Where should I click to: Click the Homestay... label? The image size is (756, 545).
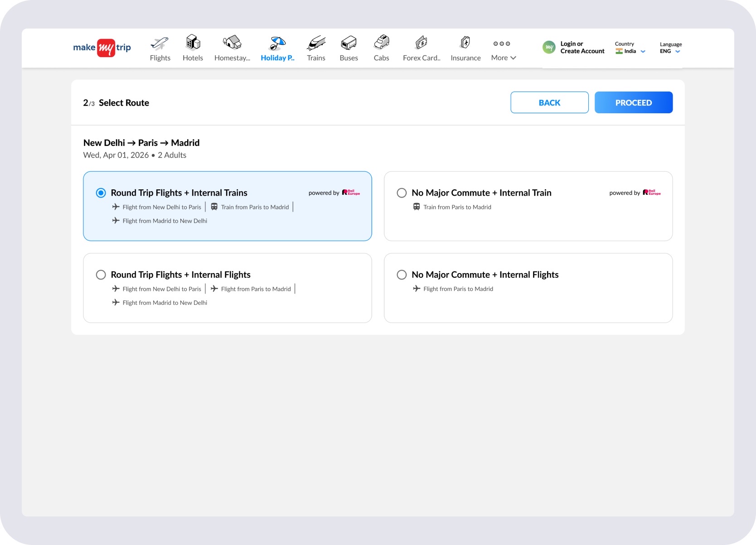coord(232,58)
